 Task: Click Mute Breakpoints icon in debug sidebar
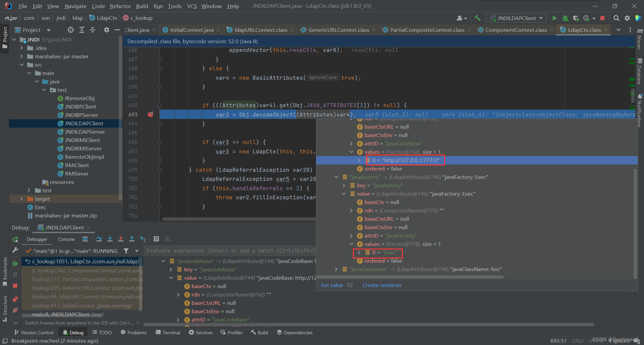(15, 310)
